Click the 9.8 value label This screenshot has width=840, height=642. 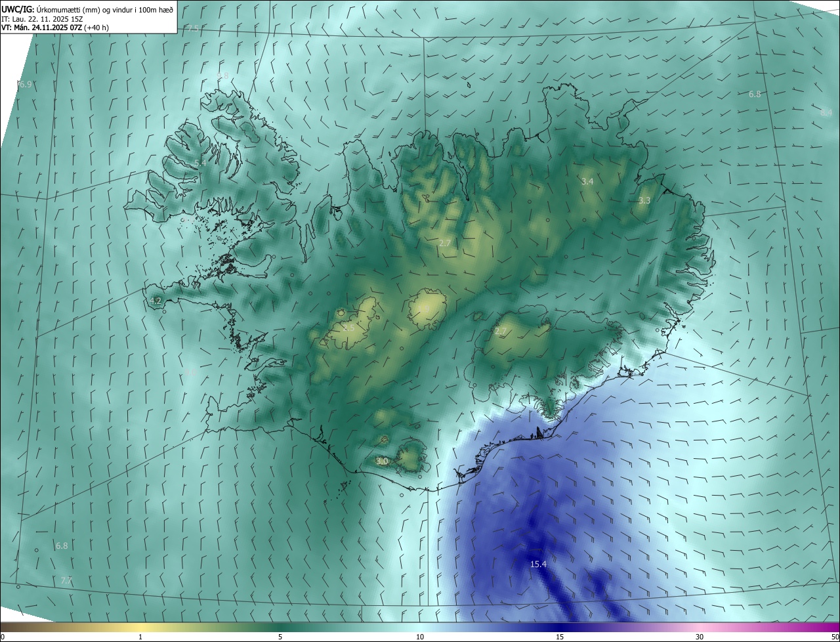223,75
